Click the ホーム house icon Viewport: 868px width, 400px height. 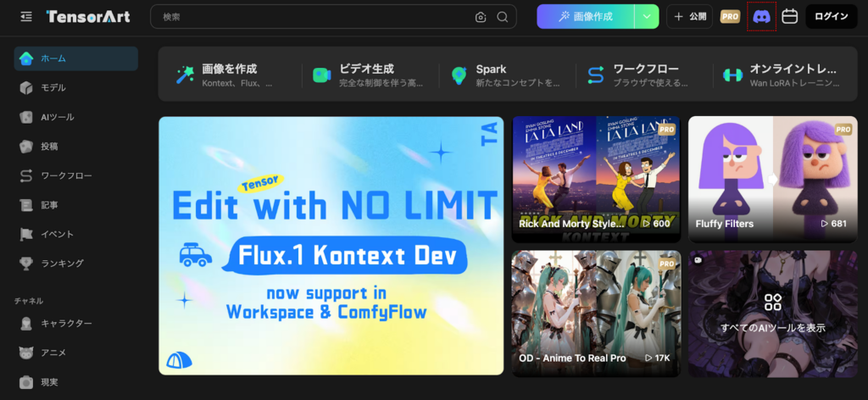pos(26,58)
